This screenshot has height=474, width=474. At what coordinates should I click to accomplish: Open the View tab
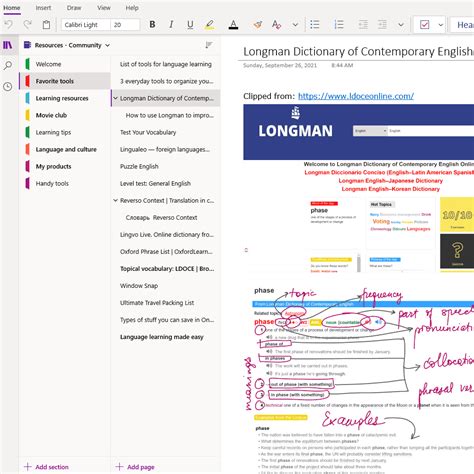click(104, 8)
